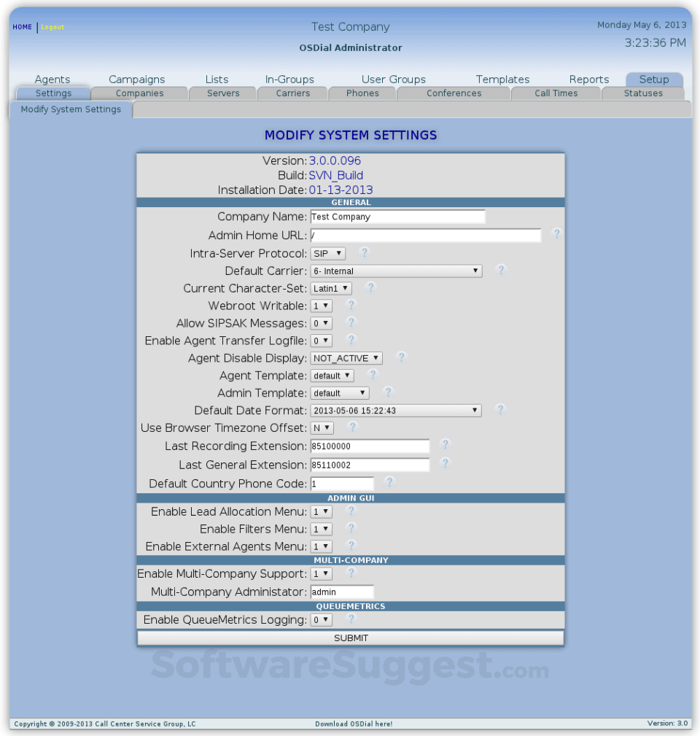View help for Last Recording Extension
The height and width of the screenshot is (736, 700).
click(446, 444)
